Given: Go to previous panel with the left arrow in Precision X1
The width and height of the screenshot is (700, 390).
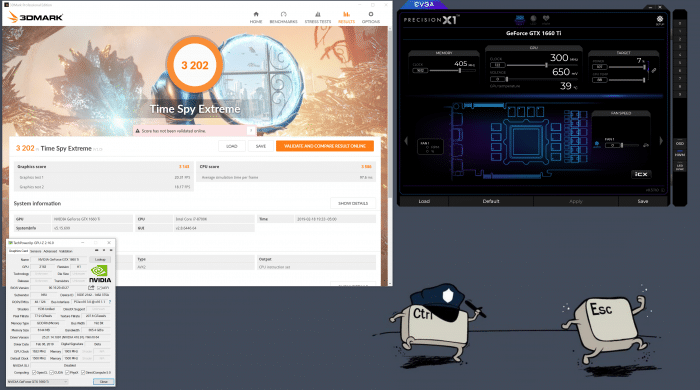Looking at the screenshot, I should pyautogui.click(x=406, y=141).
